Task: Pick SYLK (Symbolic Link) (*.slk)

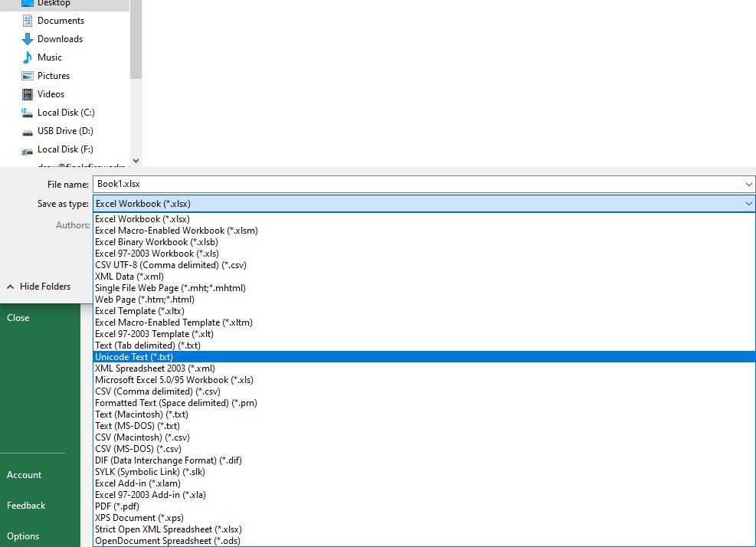Action: pyautogui.click(x=424, y=472)
